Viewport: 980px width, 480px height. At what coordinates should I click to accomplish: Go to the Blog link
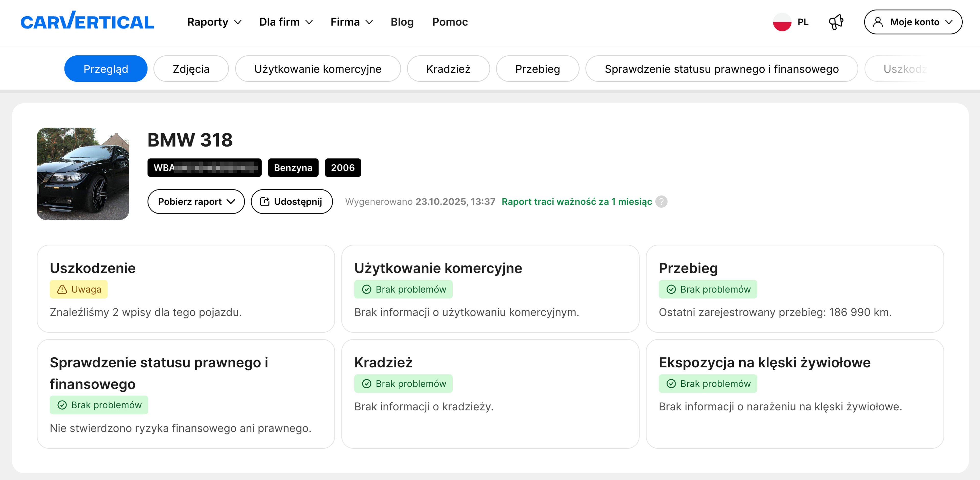click(x=402, y=22)
